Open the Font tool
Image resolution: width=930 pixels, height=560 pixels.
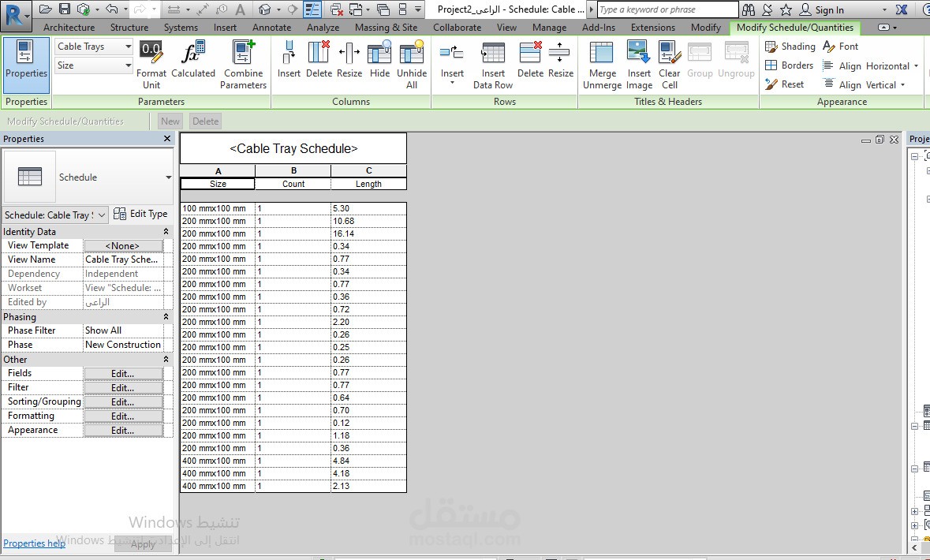click(x=840, y=47)
